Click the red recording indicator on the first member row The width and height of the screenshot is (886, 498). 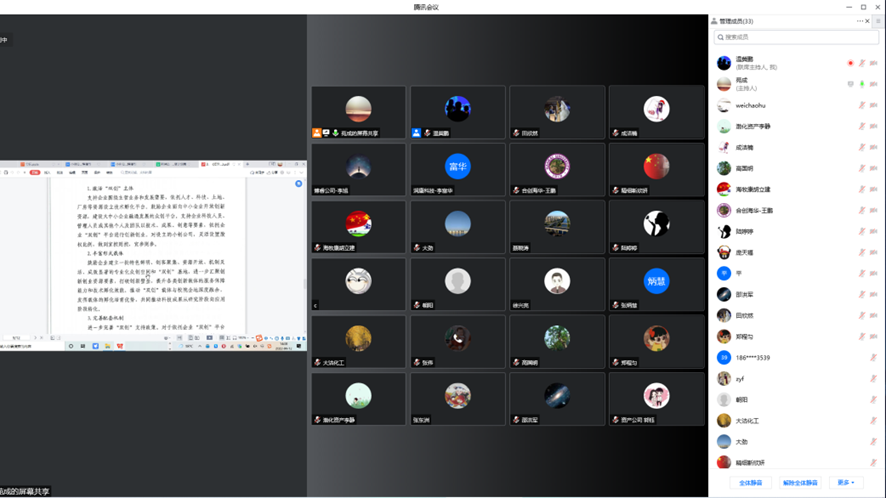(851, 63)
